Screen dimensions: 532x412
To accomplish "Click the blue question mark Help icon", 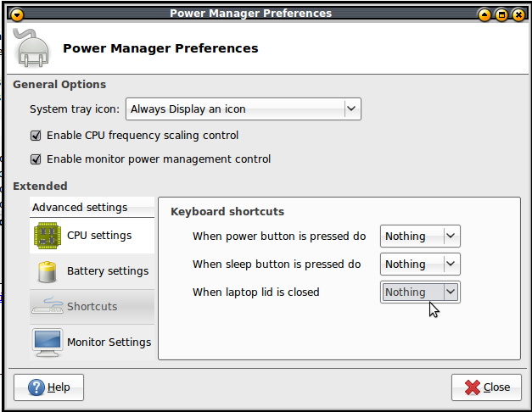I will click(x=36, y=387).
